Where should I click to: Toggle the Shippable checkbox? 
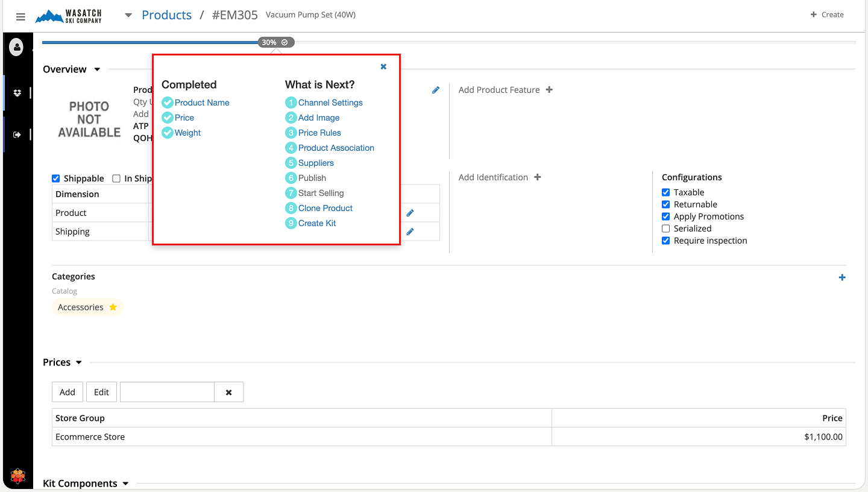[56, 178]
